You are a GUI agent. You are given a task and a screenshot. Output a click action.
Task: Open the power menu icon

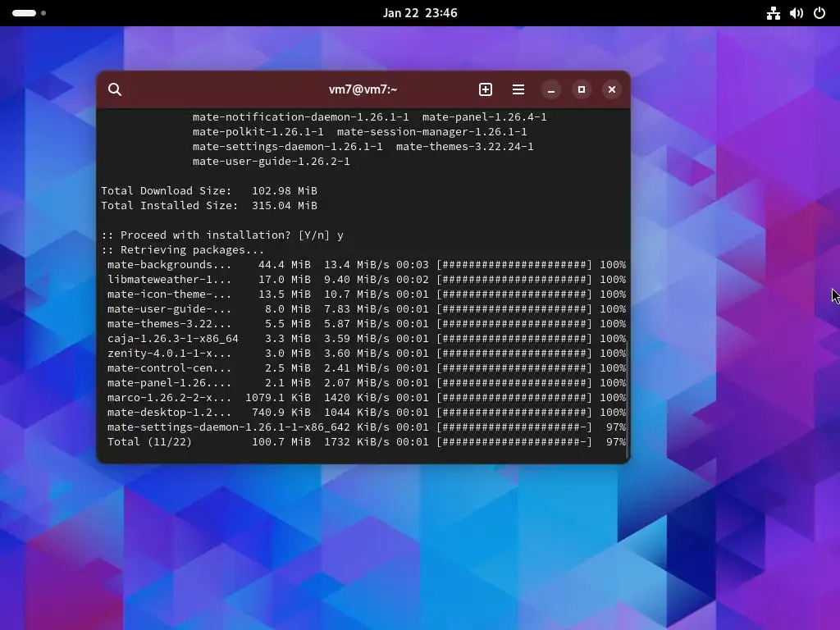(819, 13)
